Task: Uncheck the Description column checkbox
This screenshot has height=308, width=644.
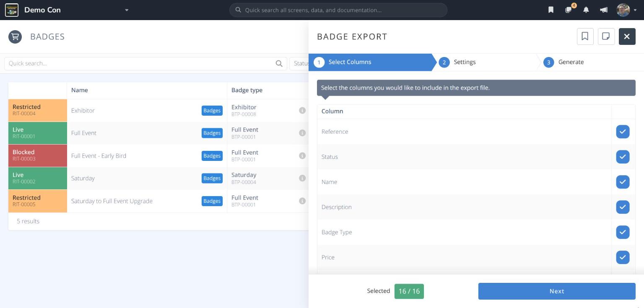Action: [x=623, y=207]
